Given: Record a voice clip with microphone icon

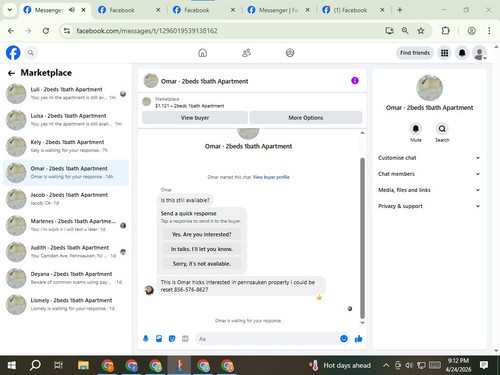Looking at the screenshot, I should (x=146, y=339).
